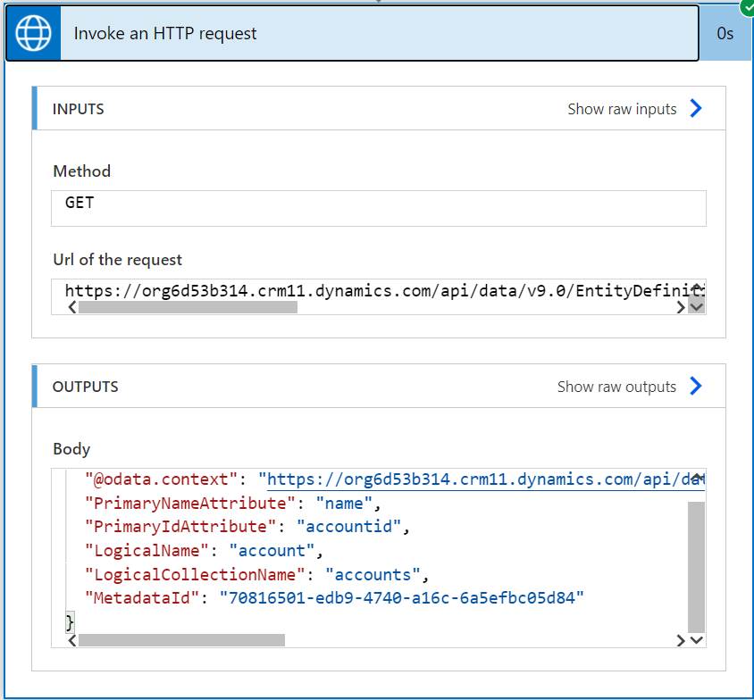Click the Method field showing GET
The height and width of the screenshot is (700, 754).
tap(379, 208)
